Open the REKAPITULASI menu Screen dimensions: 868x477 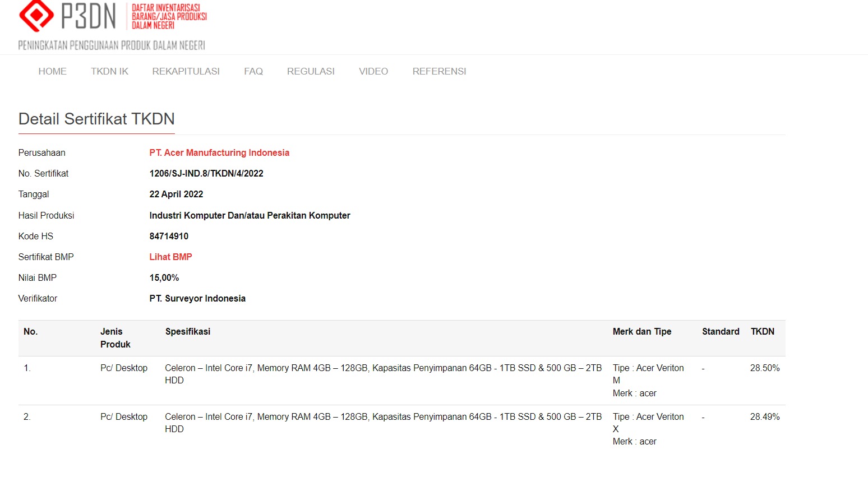[186, 71]
